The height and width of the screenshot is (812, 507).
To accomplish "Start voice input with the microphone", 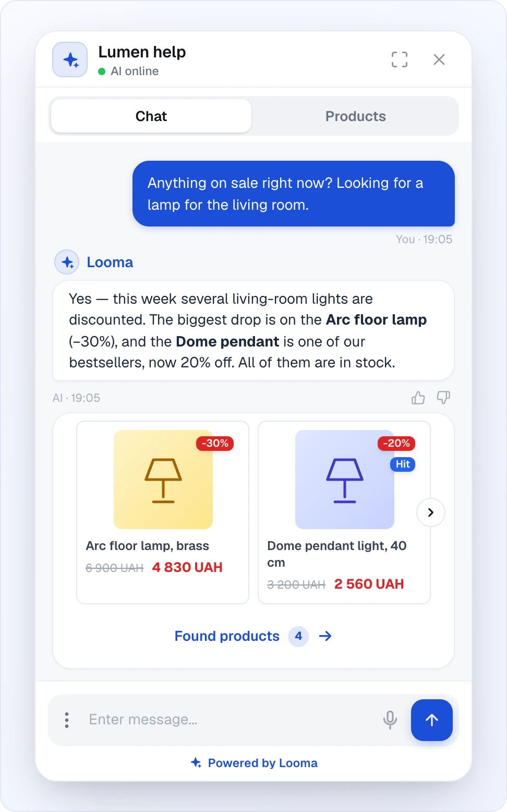I will point(390,720).
